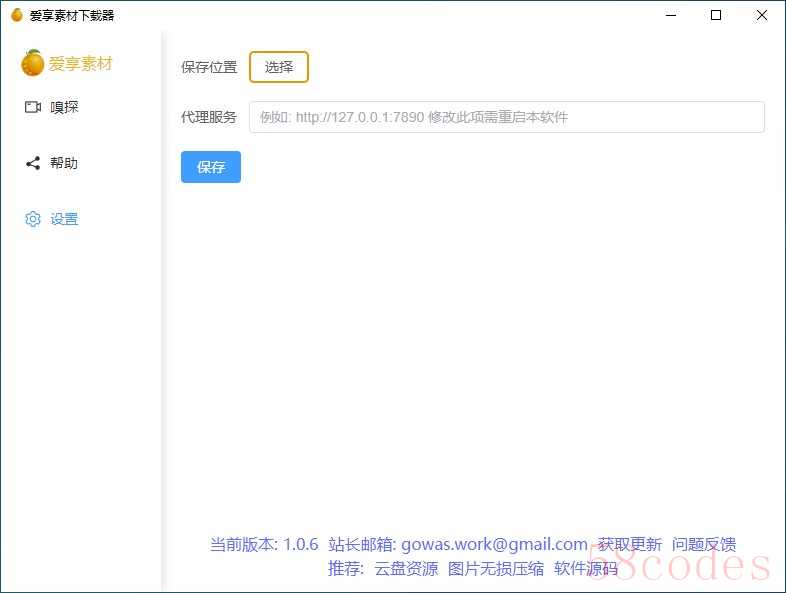The image size is (786, 593).
Task: Maximize the 爱享素材下载器 window
Action: 716,15
